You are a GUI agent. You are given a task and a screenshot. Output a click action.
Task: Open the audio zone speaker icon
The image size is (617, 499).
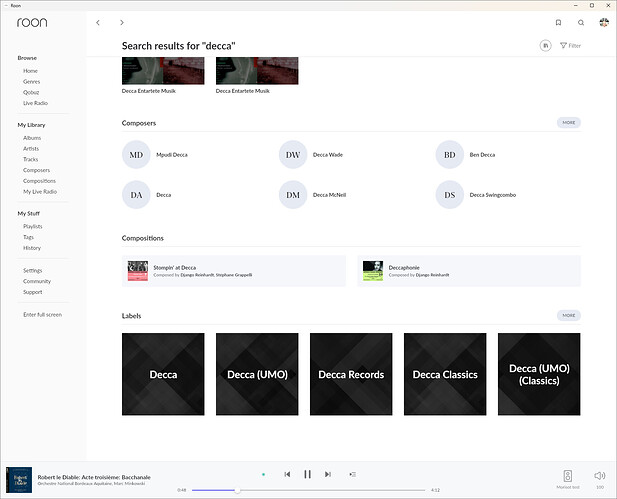[567, 476]
